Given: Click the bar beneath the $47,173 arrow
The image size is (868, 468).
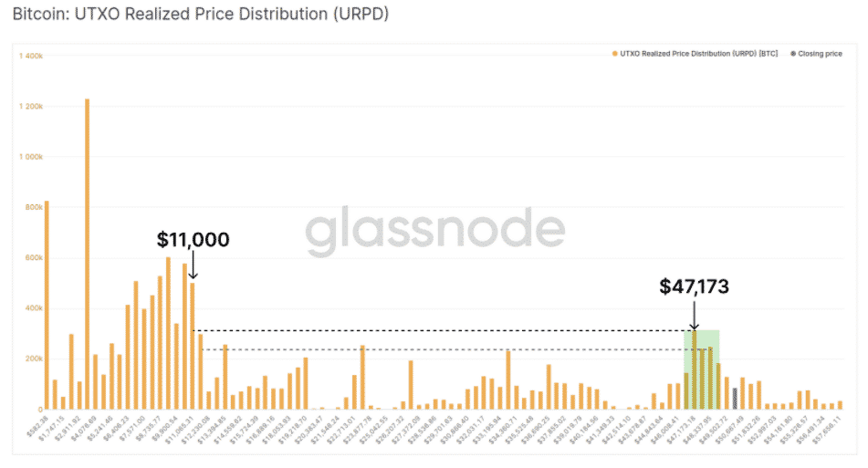Looking at the screenshot, I should pyautogui.click(x=695, y=369).
